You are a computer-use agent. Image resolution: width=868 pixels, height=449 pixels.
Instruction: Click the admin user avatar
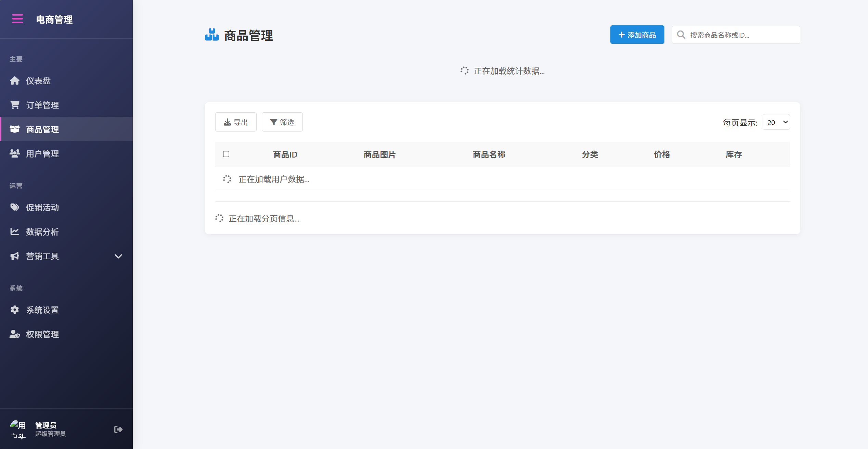[18, 429]
